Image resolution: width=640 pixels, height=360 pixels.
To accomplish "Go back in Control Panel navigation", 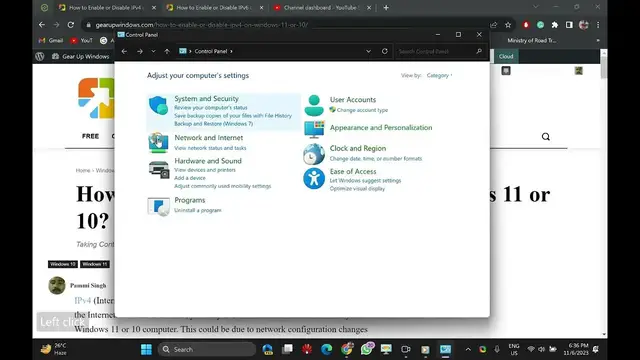I will pos(124,51).
